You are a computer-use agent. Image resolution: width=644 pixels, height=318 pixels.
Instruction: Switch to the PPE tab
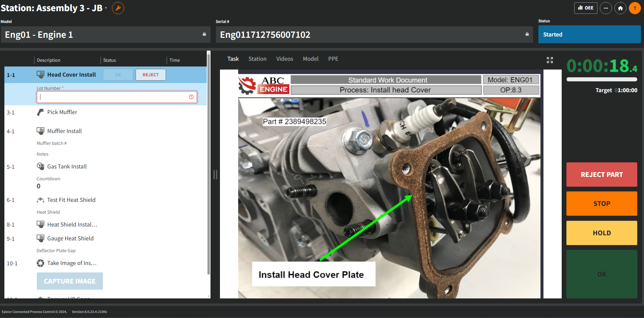tap(333, 58)
